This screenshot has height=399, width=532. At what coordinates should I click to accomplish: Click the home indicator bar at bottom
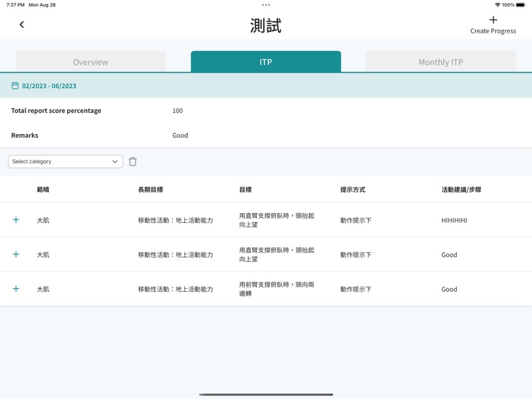[266, 395]
